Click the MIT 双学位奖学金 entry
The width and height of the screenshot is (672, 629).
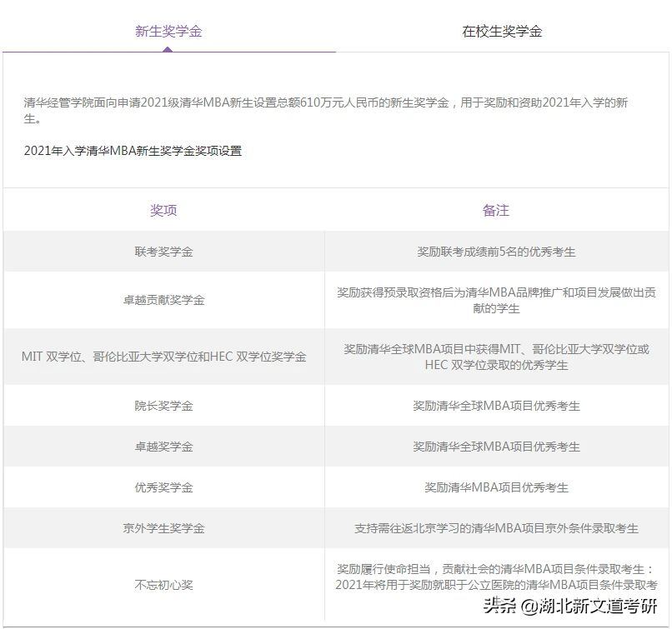pos(164,356)
